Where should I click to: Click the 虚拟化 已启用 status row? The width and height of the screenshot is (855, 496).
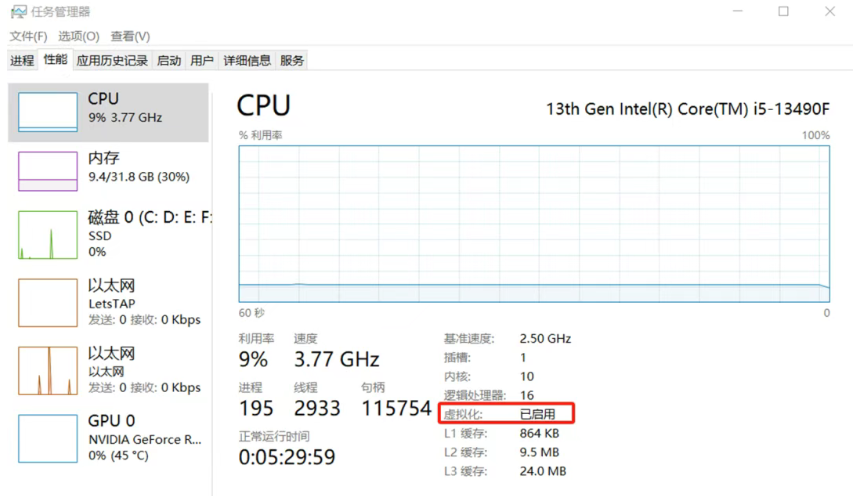point(510,413)
